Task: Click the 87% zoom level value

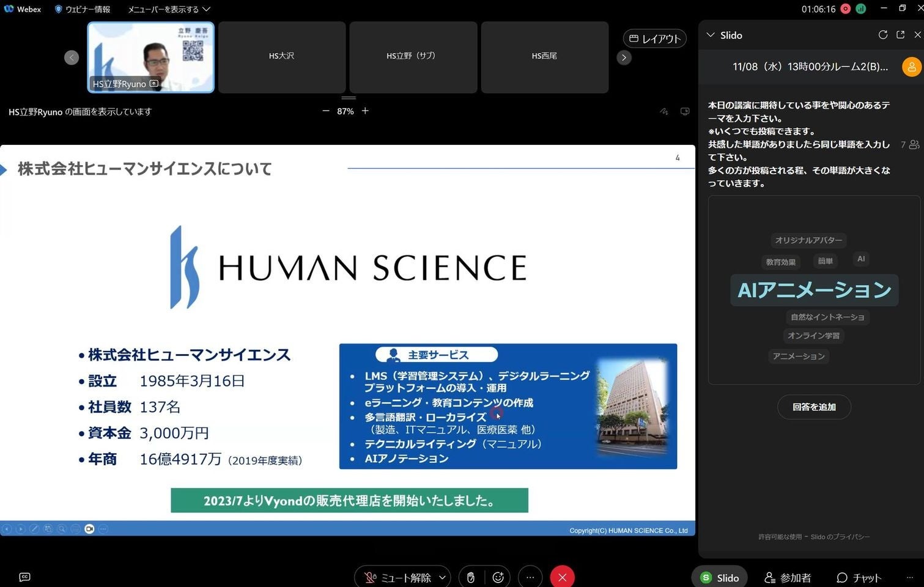Action: click(x=346, y=111)
